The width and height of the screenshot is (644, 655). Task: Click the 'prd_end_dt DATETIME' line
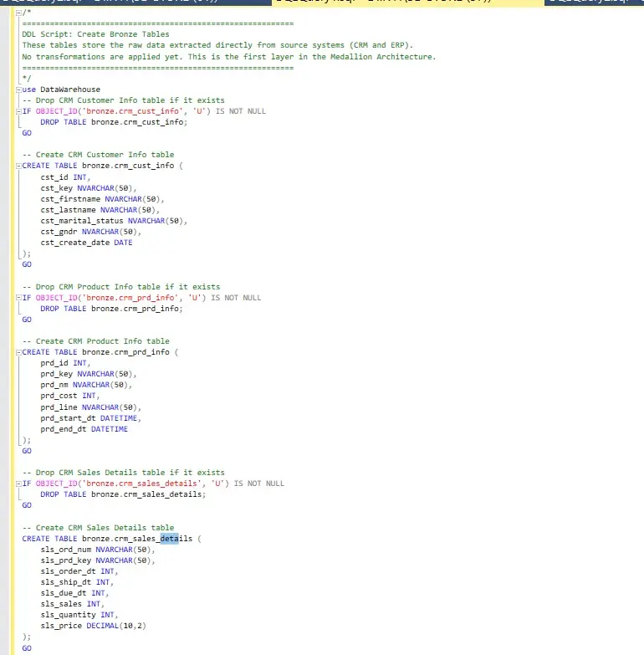pyautogui.click(x=84, y=429)
